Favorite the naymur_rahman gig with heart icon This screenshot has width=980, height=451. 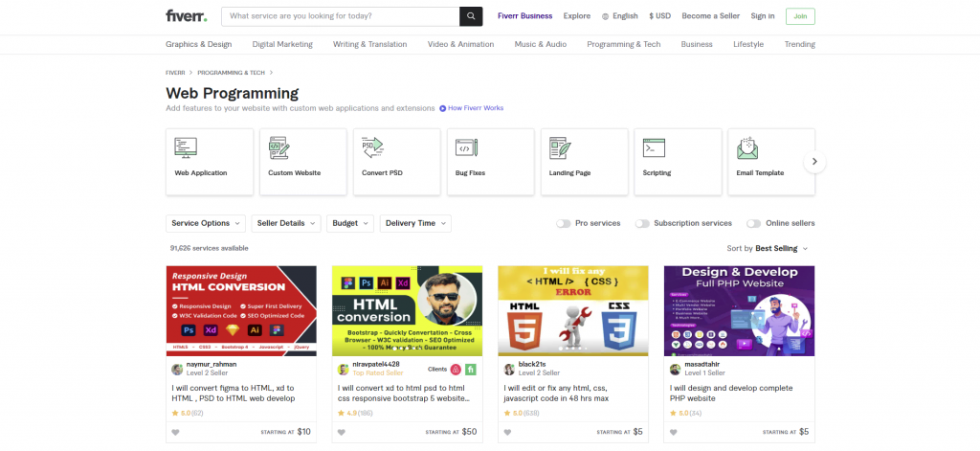176,432
